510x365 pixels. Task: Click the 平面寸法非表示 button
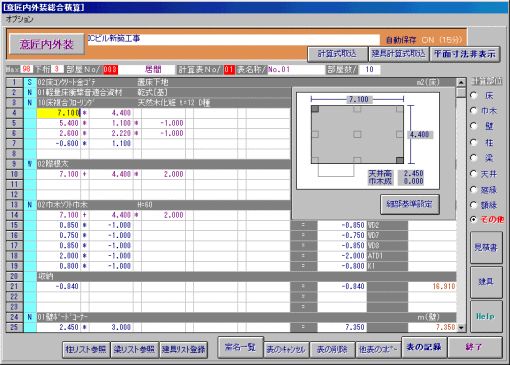pos(465,54)
